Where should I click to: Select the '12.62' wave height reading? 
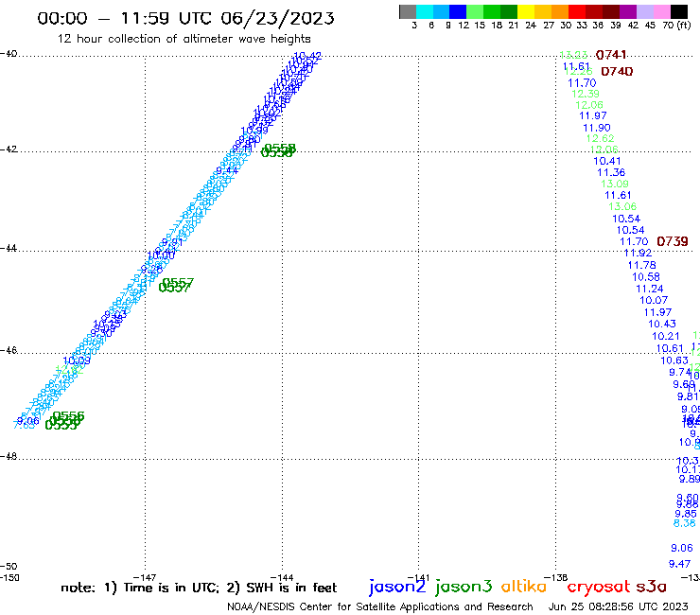(600, 138)
